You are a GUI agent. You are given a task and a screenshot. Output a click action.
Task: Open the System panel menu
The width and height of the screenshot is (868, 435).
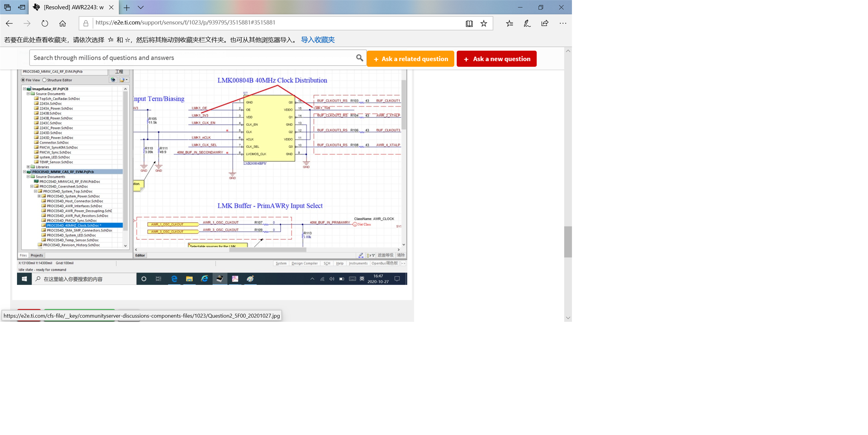(281, 263)
